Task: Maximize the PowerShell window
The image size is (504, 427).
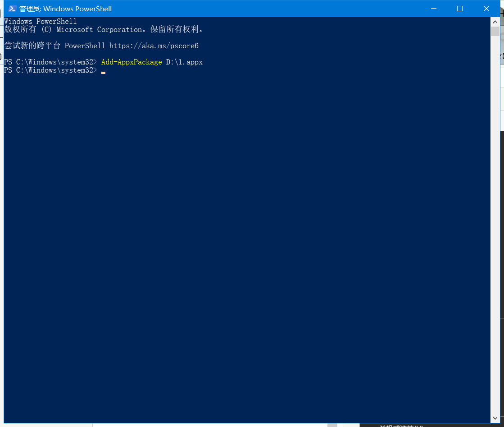Action: [x=460, y=9]
